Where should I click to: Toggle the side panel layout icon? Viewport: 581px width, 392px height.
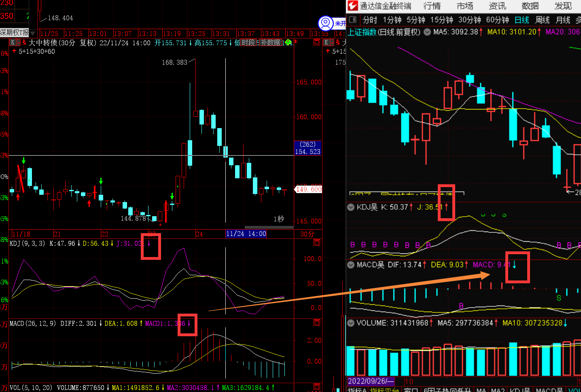coord(353,19)
